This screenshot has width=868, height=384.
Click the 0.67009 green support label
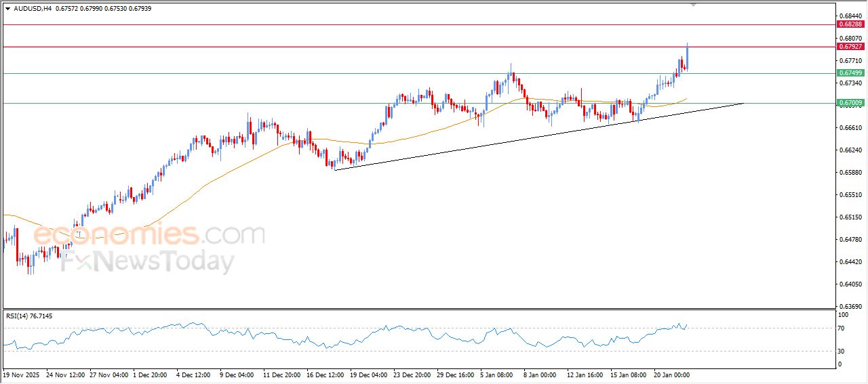850,103
